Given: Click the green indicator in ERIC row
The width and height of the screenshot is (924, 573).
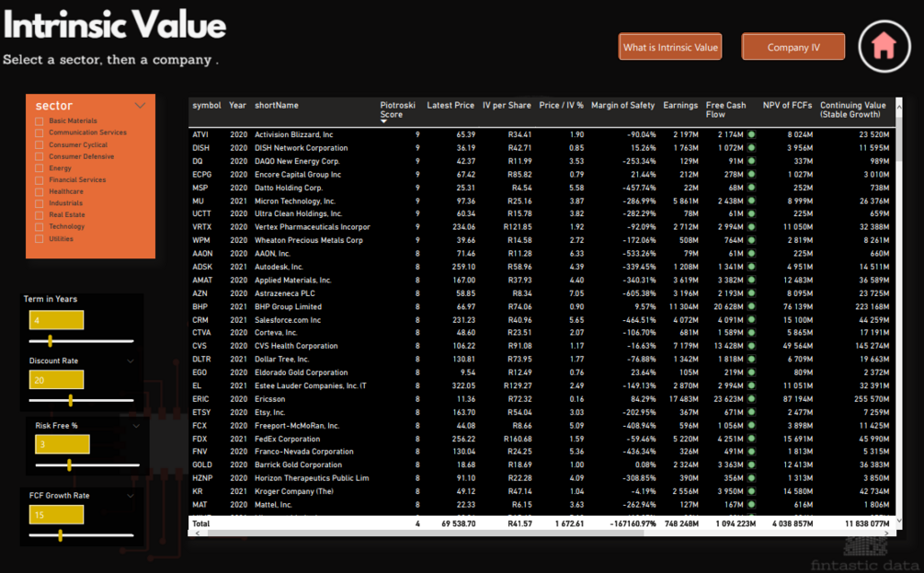Looking at the screenshot, I should point(751,399).
